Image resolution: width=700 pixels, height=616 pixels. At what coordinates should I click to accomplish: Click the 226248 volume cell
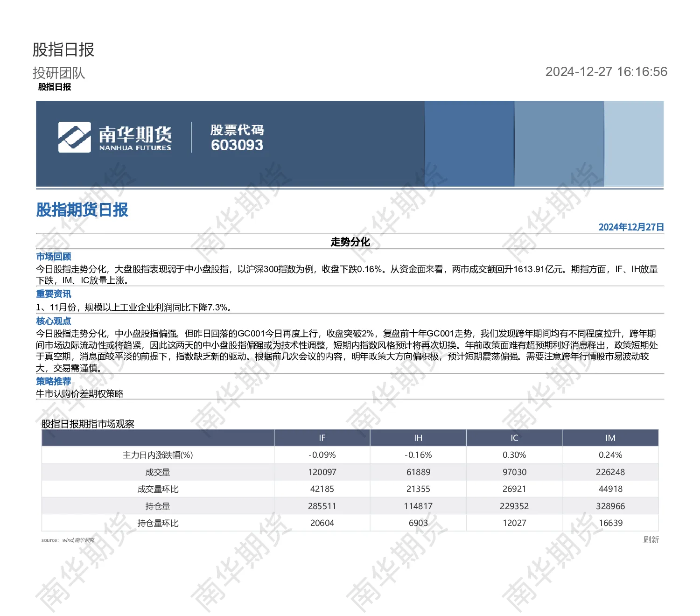pos(610,472)
